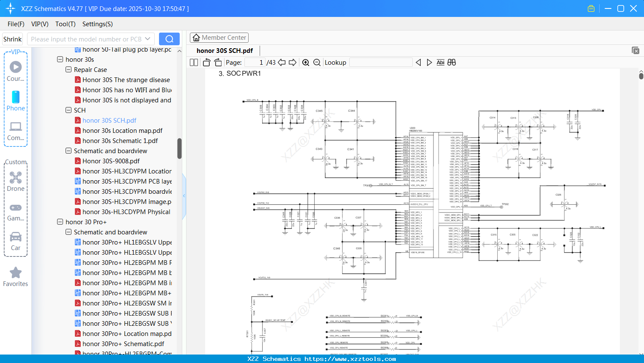Image resolution: width=644 pixels, height=363 pixels.
Task: Open the VIP(V) menu
Action: coord(40,24)
